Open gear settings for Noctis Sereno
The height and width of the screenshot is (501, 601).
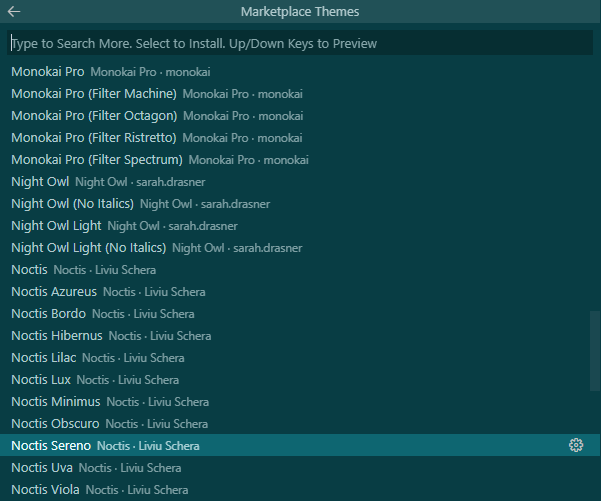pyautogui.click(x=575, y=445)
